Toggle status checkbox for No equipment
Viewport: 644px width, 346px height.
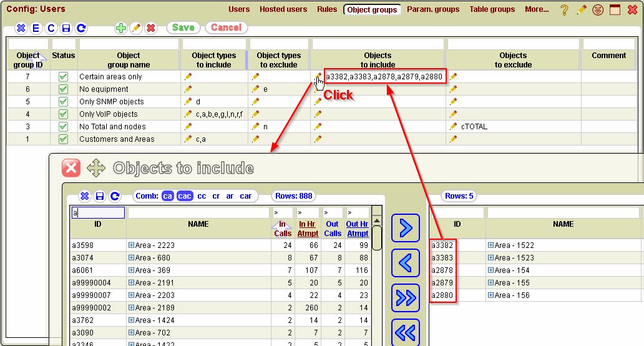[63, 89]
